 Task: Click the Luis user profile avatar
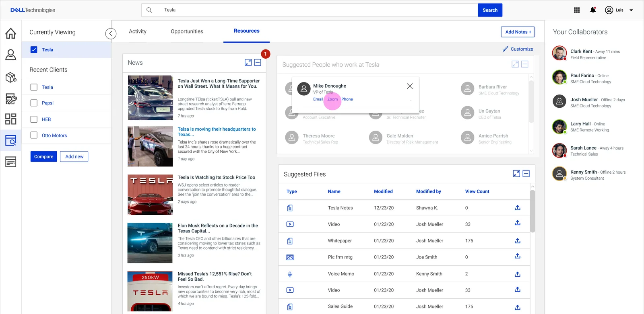[x=609, y=10]
